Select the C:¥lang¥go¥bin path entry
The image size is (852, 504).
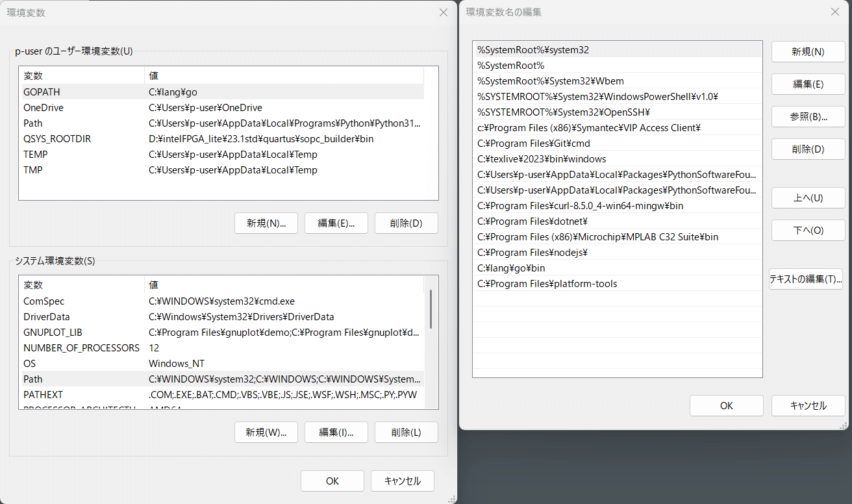point(617,268)
